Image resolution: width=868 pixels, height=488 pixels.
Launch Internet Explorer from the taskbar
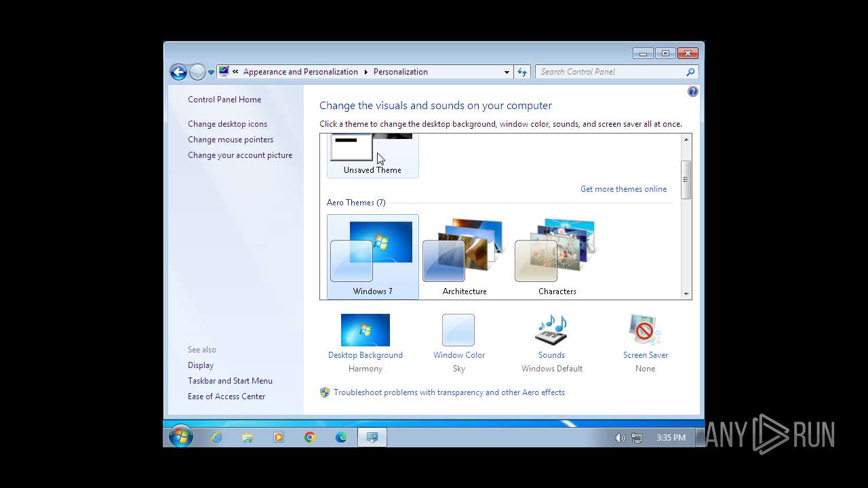pyautogui.click(x=216, y=437)
